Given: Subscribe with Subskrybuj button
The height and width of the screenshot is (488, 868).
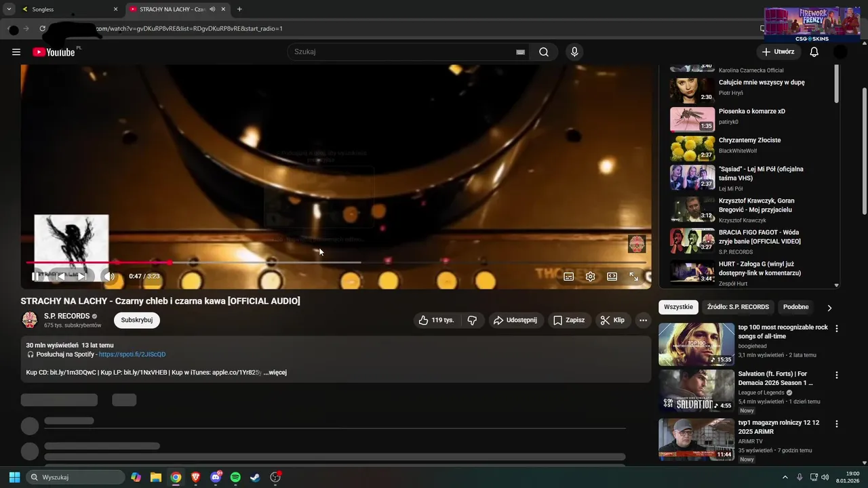Looking at the screenshot, I should [x=137, y=320].
